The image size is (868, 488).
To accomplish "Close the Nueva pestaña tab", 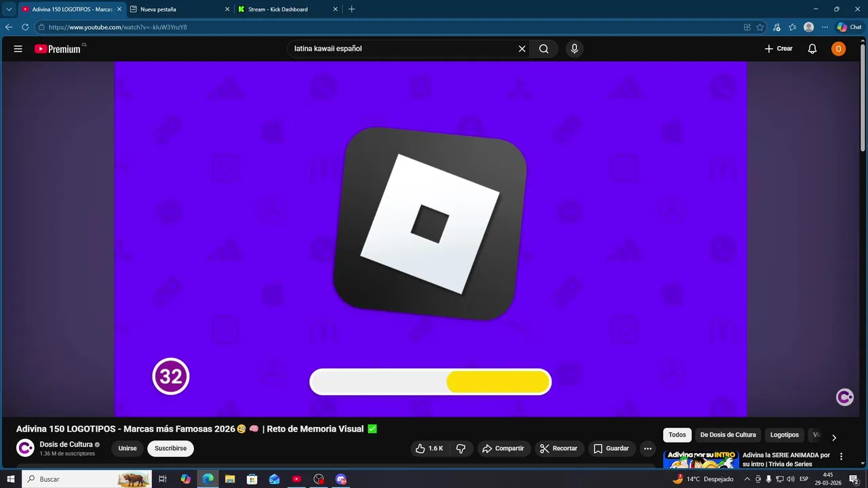I will 227,9.
